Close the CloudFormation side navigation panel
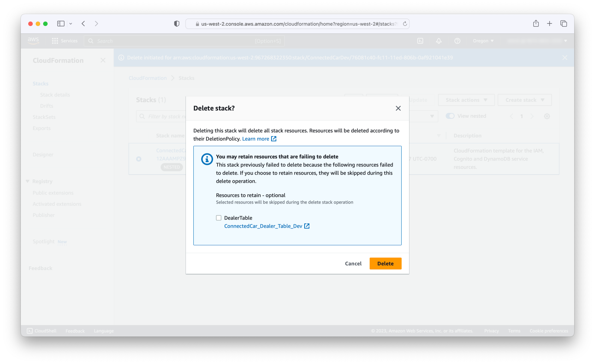Screen dimensions: 595x364 tap(103, 60)
